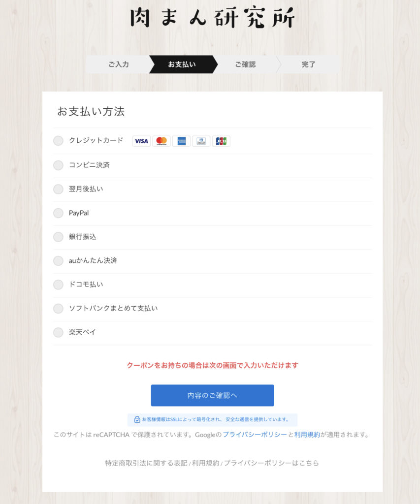This screenshot has width=420, height=504.
Task: Click the SSL lock icon
Action: pyautogui.click(x=137, y=419)
